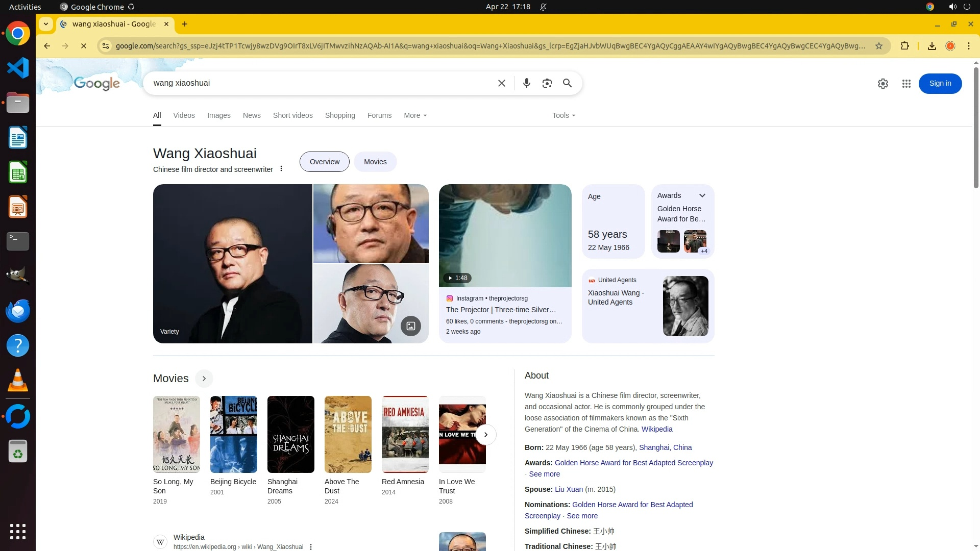Image resolution: width=980 pixels, height=551 pixels.
Task: Open Google apps grid icon
Action: pyautogui.click(x=906, y=84)
